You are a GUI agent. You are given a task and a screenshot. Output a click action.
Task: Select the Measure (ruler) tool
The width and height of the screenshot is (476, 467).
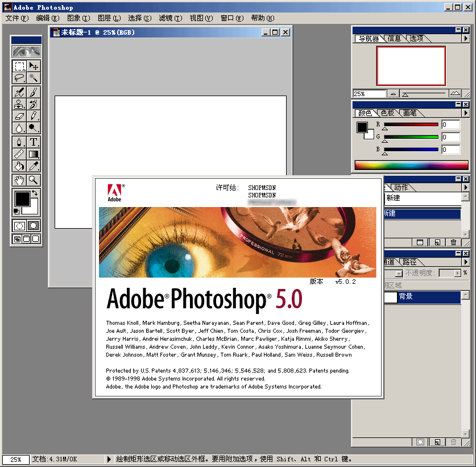(x=19, y=154)
